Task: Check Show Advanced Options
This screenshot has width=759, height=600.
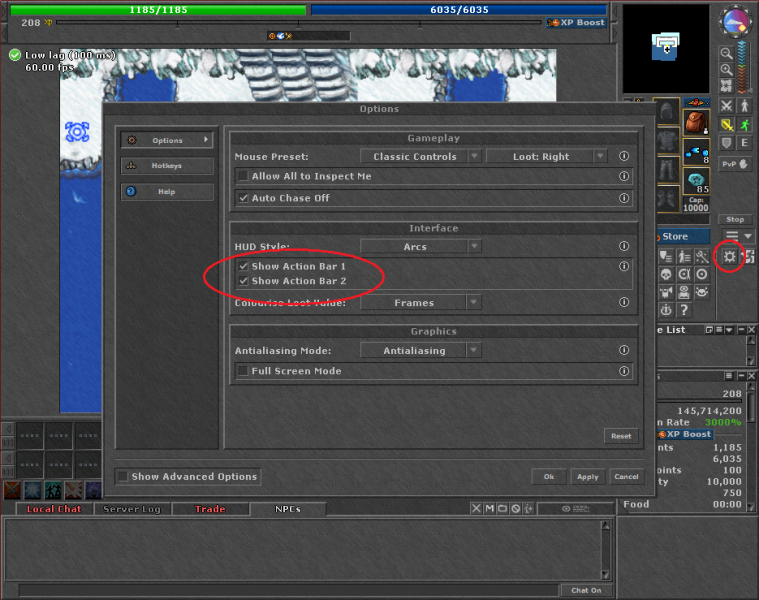Action: coord(123,477)
